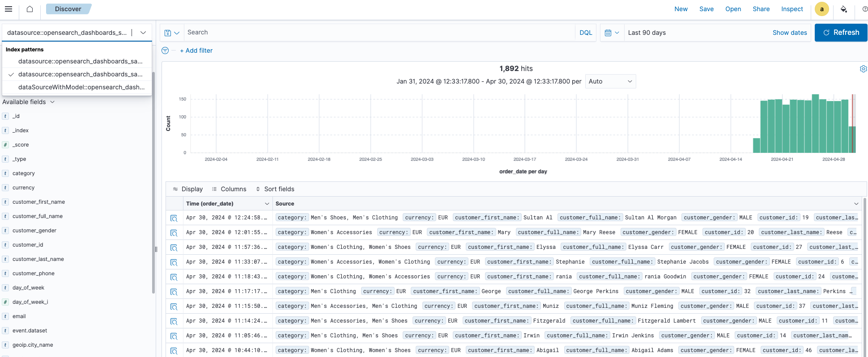
Task: Click the number icon beside day_of_week_i
Action: pos(5,302)
